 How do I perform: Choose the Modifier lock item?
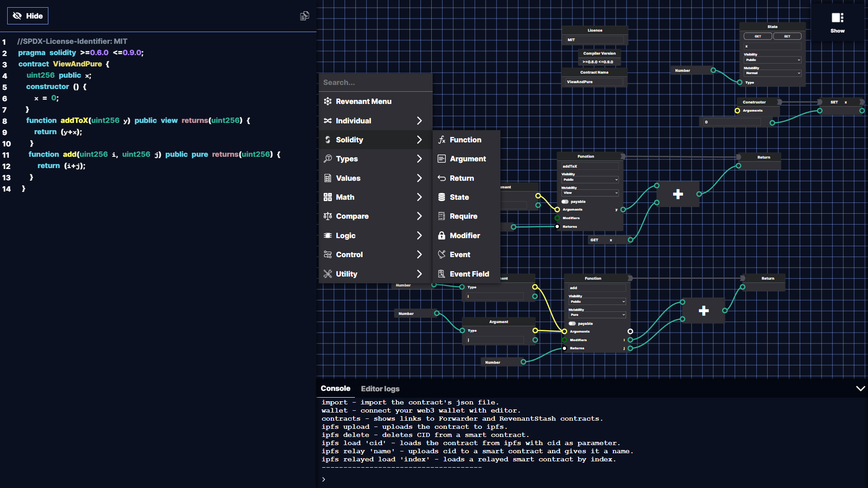[465, 235]
